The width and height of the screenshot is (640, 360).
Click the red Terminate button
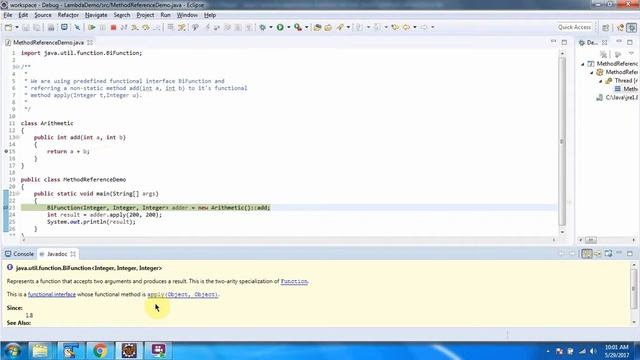[113, 27]
